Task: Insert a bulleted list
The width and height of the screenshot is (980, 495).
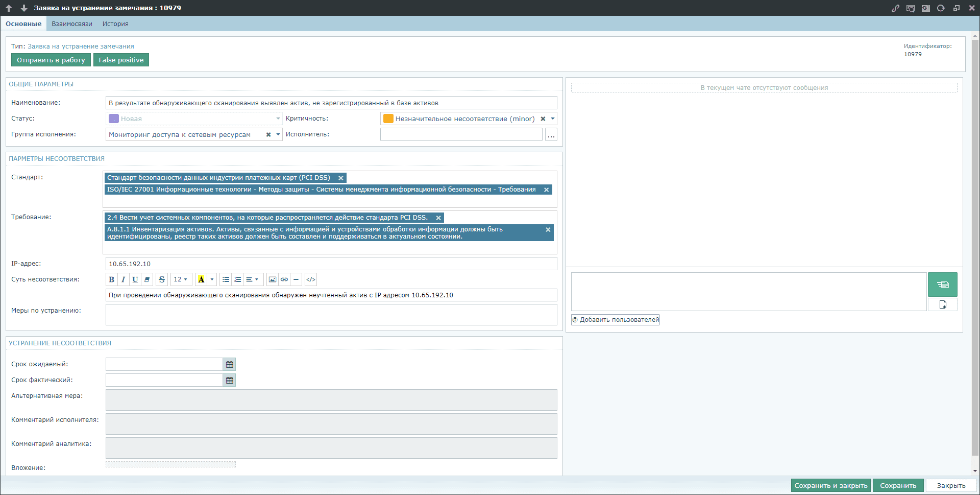Action: tap(226, 279)
